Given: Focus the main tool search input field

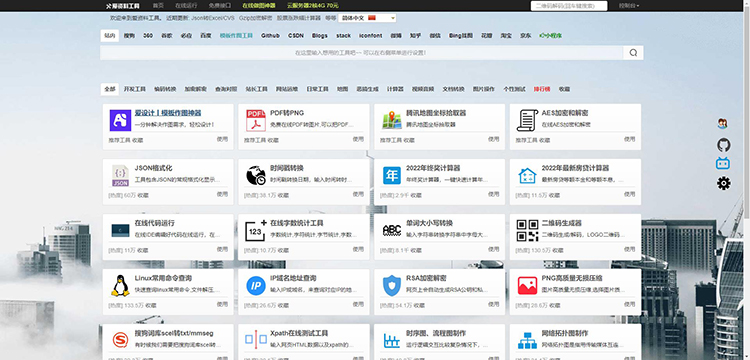Looking at the screenshot, I should coord(361,53).
